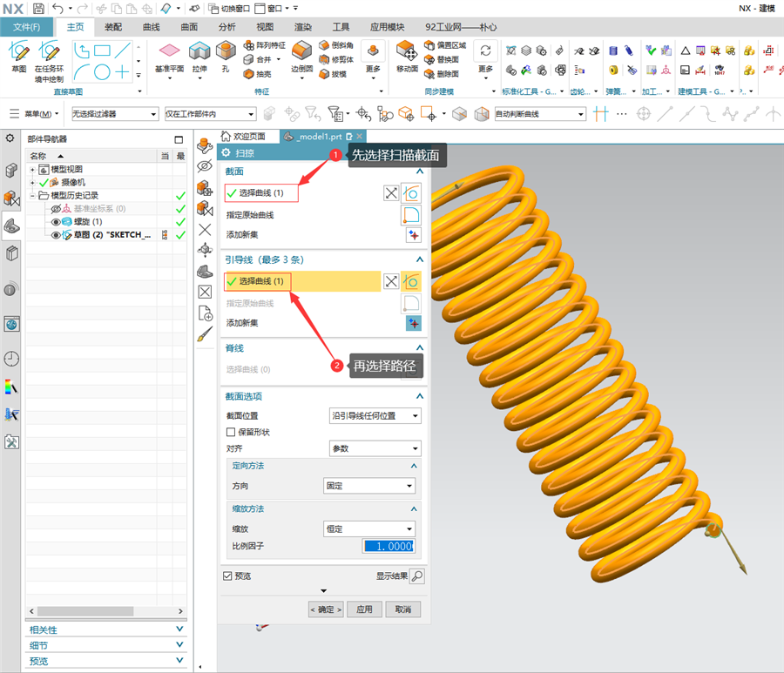Click the Show Result magnifier icon

pyautogui.click(x=417, y=576)
